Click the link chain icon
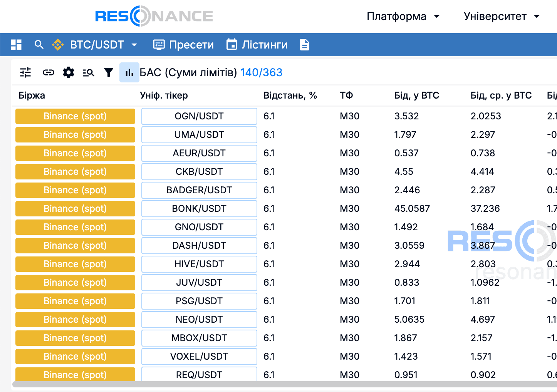 48,72
